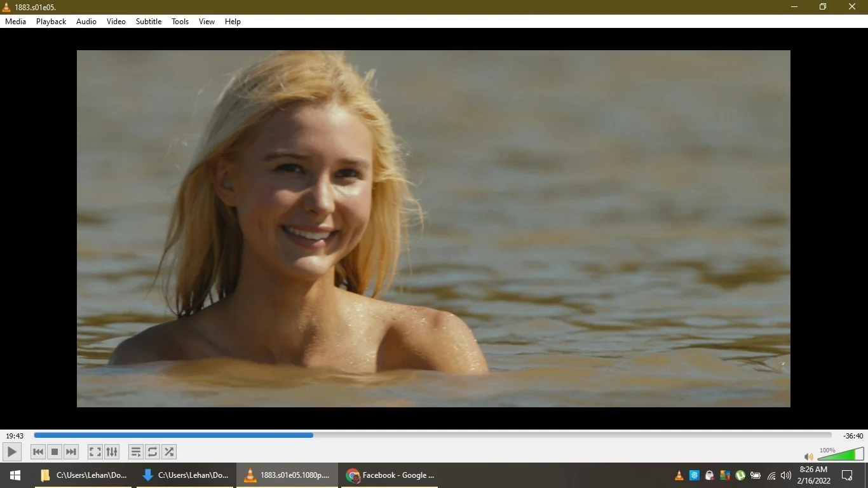868x488 pixels.
Task: Switch to Facebook - Google Chrome window
Action: pyautogui.click(x=390, y=475)
